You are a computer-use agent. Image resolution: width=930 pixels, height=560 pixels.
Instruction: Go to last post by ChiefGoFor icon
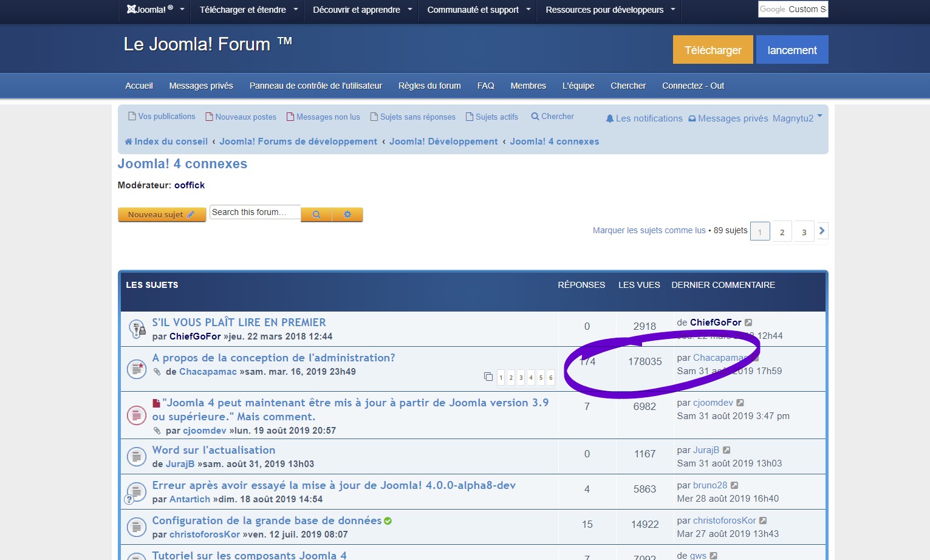[748, 323]
